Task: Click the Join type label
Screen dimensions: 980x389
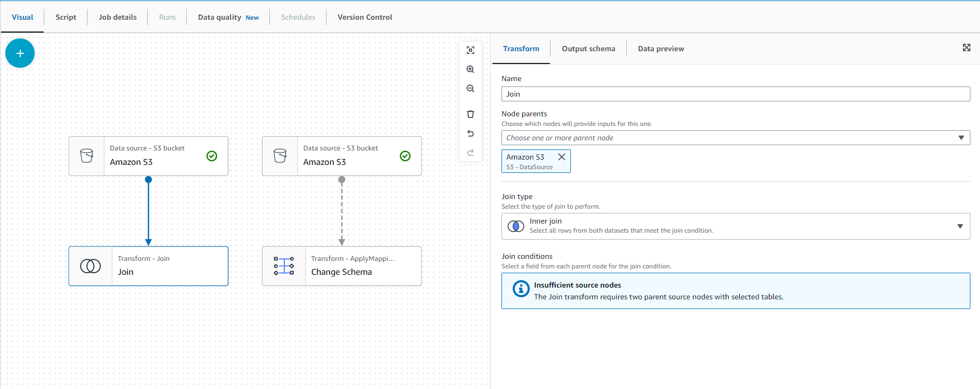Action: [x=517, y=196]
